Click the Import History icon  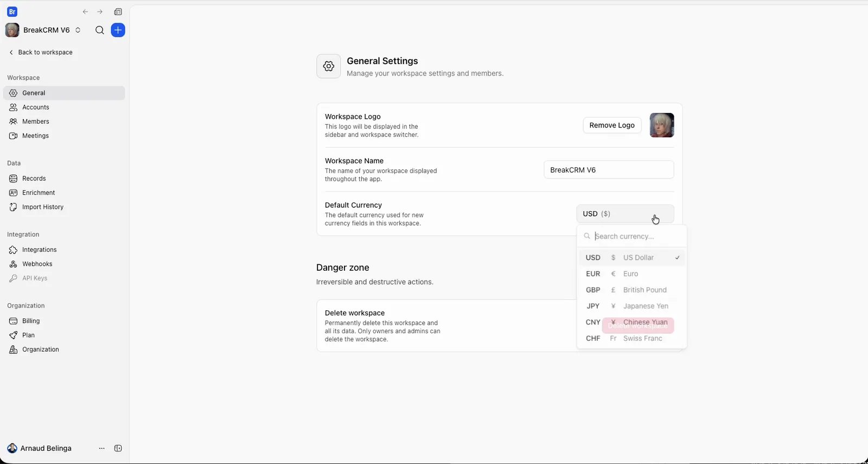pos(13,207)
